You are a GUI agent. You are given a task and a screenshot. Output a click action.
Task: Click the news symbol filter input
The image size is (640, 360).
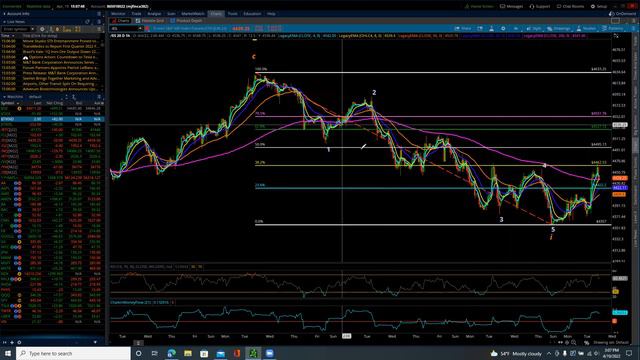click(x=16, y=29)
